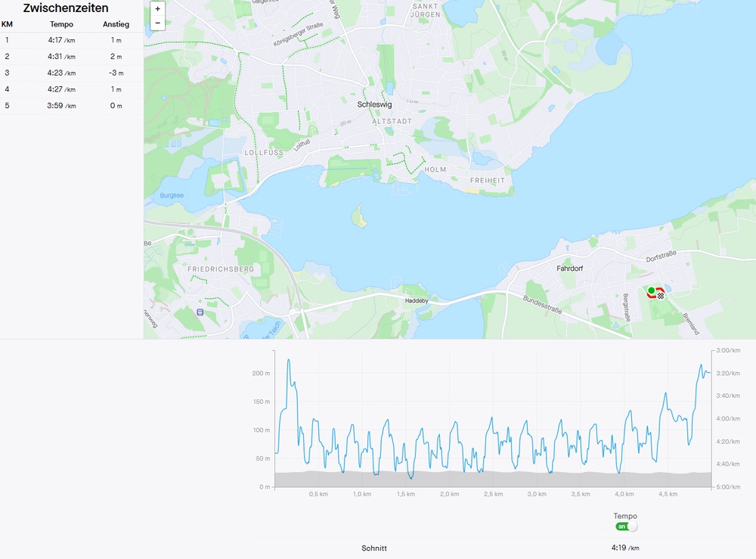This screenshot has width=756, height=559.
Task: Click the green start marker on map
Action: pyautogui.click(x=651, y=290)
